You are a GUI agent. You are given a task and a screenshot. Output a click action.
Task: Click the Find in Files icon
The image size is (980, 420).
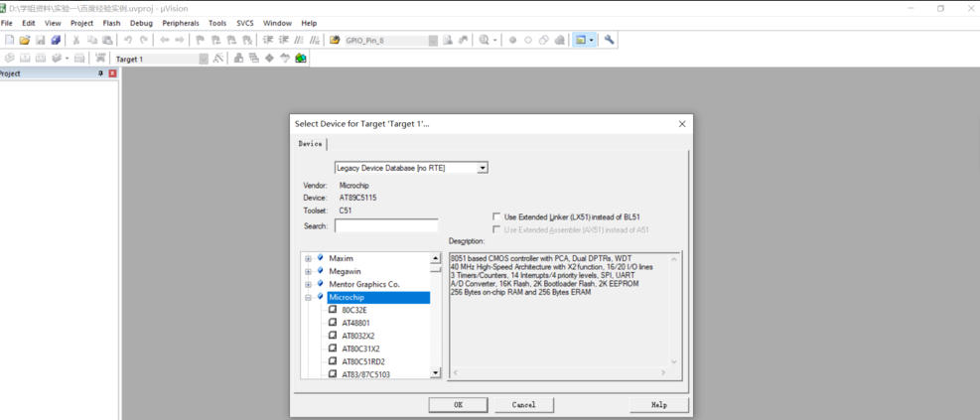pyautogui.click(x=448, y=40)
